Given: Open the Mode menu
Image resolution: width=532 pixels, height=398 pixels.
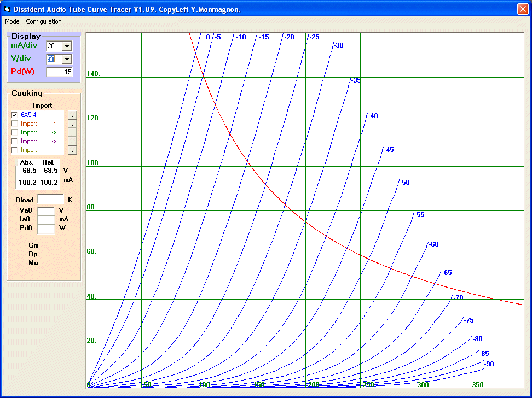Looking at the screenshot, I should coord(12,21).
